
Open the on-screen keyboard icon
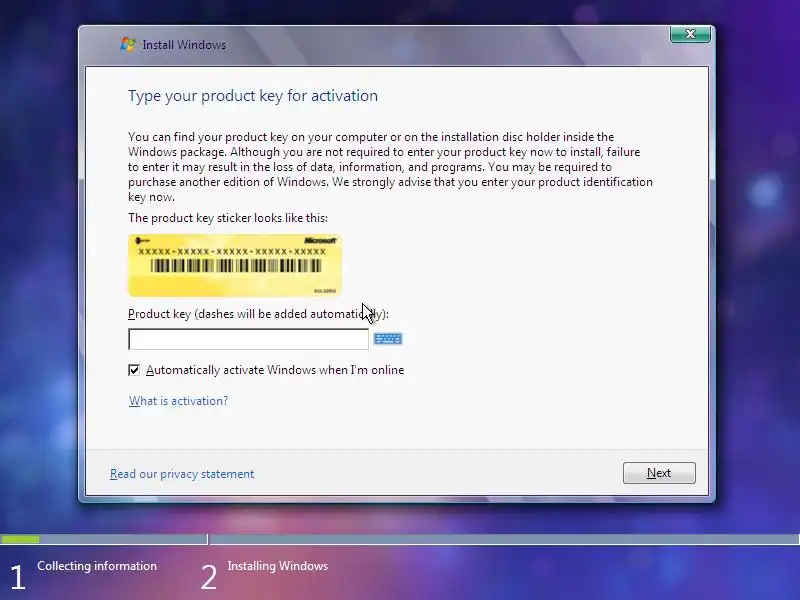[x=388, y=339]
